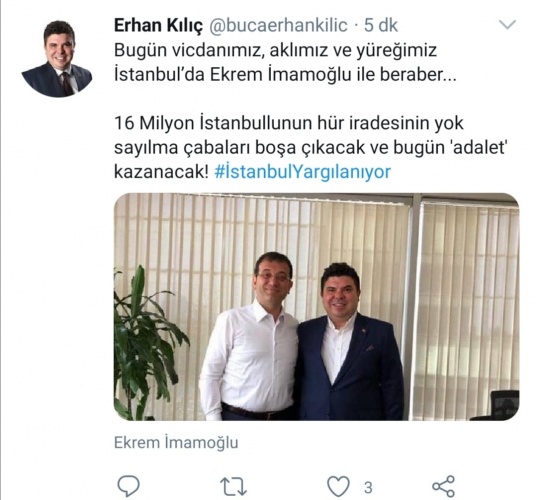Open the attached photo of two men
536x500 pixels.
[317, 307]
